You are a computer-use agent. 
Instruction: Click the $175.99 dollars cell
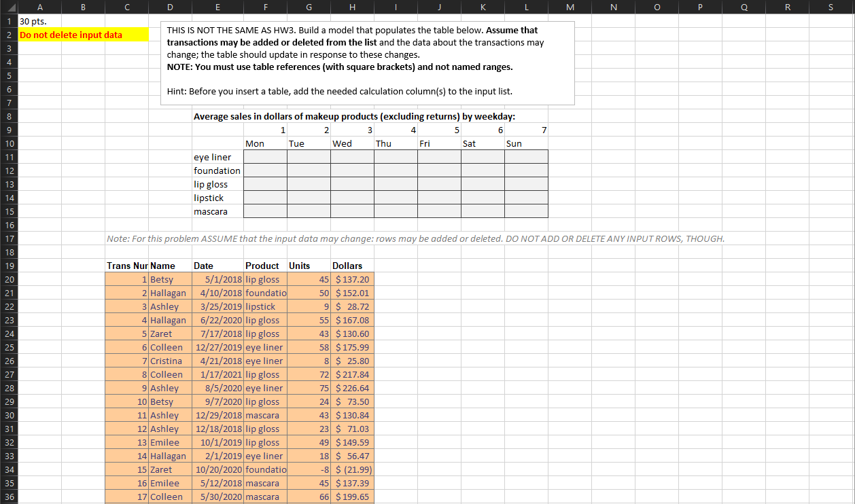[x=352, y=347]
